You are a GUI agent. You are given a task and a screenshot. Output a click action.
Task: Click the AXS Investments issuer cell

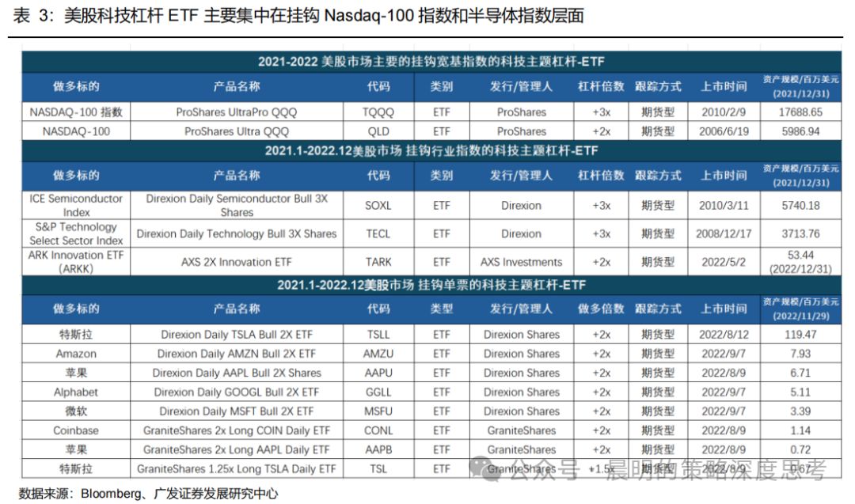point(521,262)
